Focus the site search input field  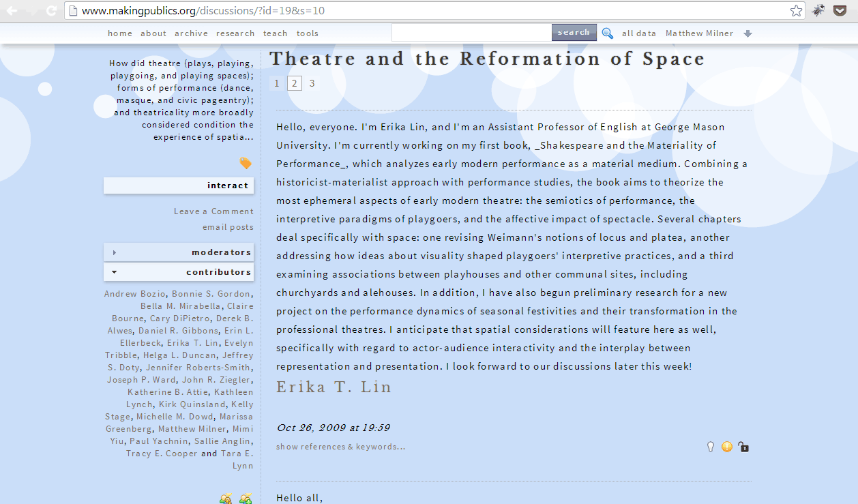[472, 32]
